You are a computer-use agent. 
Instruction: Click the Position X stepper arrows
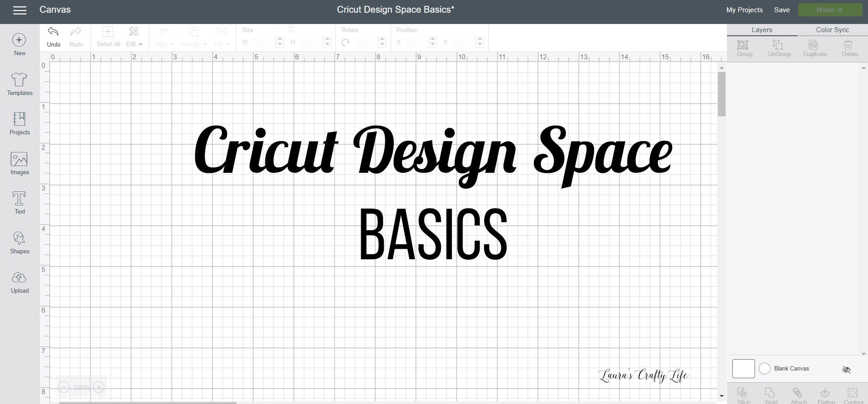(433, 42)
